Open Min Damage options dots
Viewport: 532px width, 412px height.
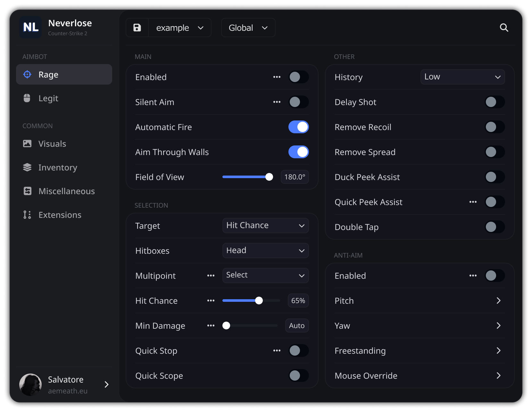211,325
